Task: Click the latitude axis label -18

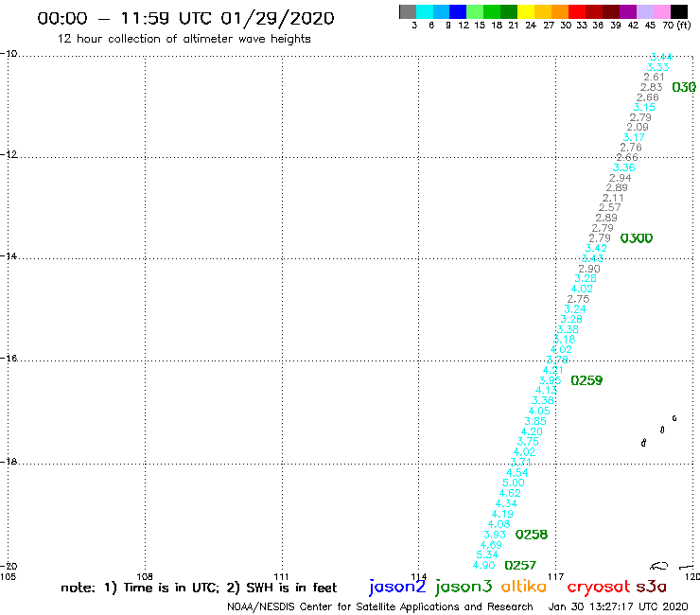Action: click(x=9, y=461)
